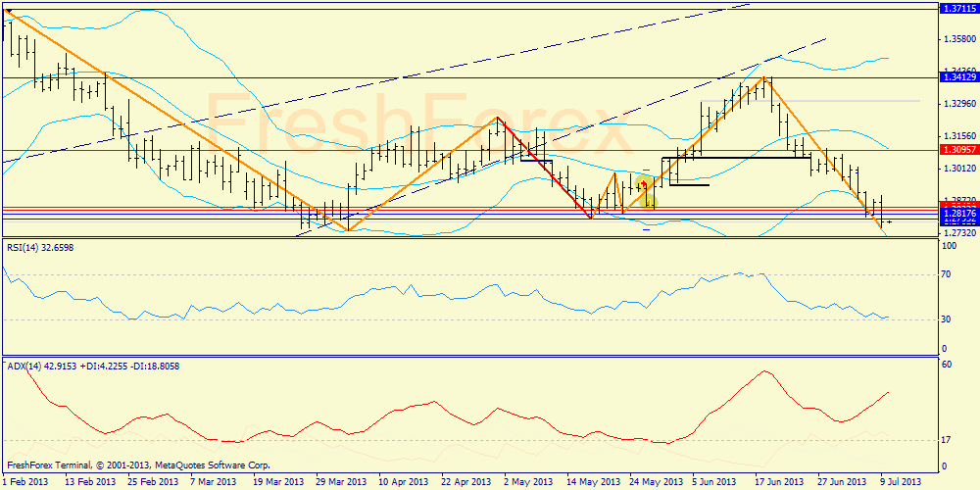Click the upper yellow circle marker with red star
980x490 pixels.
643,183
